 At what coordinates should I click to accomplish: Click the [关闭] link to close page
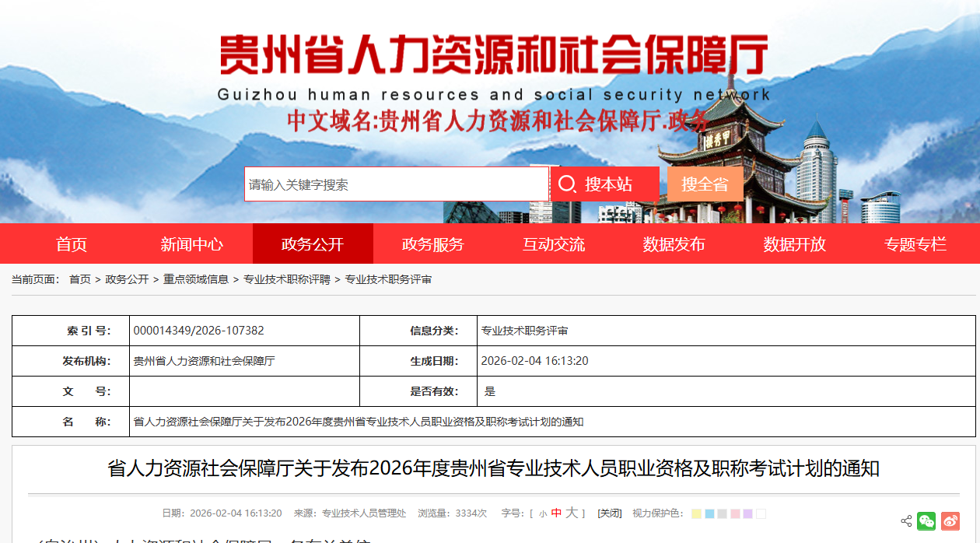coord(609,513)
